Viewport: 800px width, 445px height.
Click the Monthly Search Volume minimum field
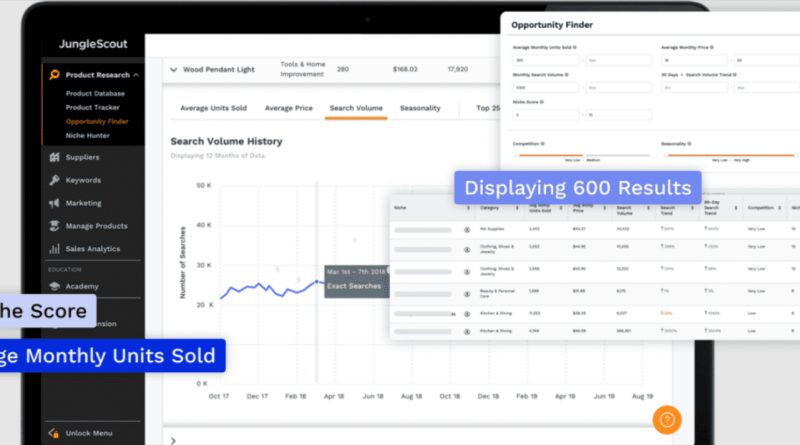(545, 88)
